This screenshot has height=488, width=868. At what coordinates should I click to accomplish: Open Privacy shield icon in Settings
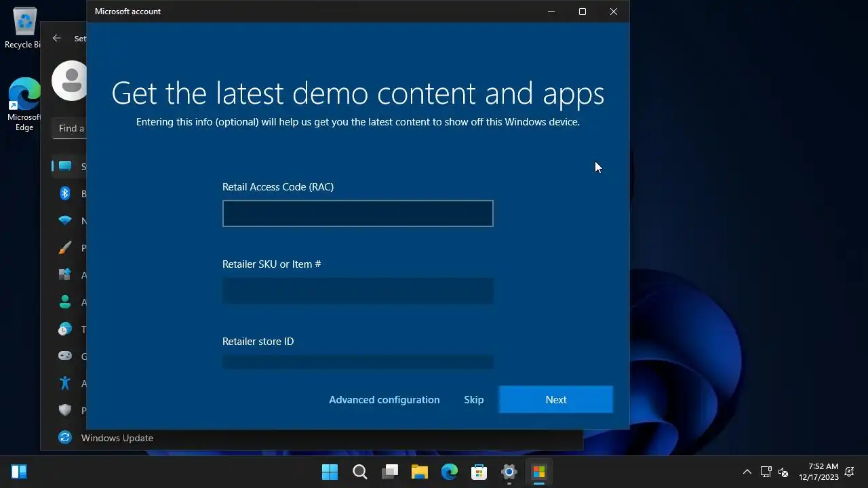coord(65,410)
